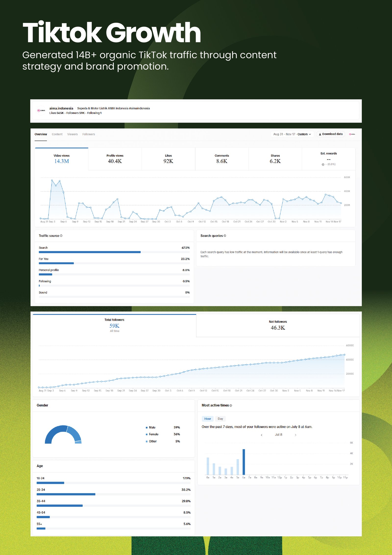Click the small AIMA account icon near Download data
This screenshot has width=392, height=555.
pyautogui.click(x=352, y=134)
